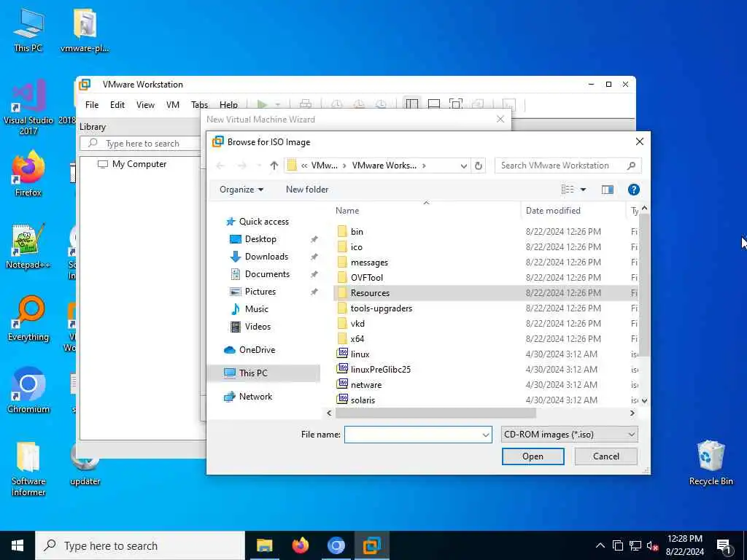This screenshot has height=560, width=747.
Task: Toggle the preview pane icon
Action: [607, 190]
